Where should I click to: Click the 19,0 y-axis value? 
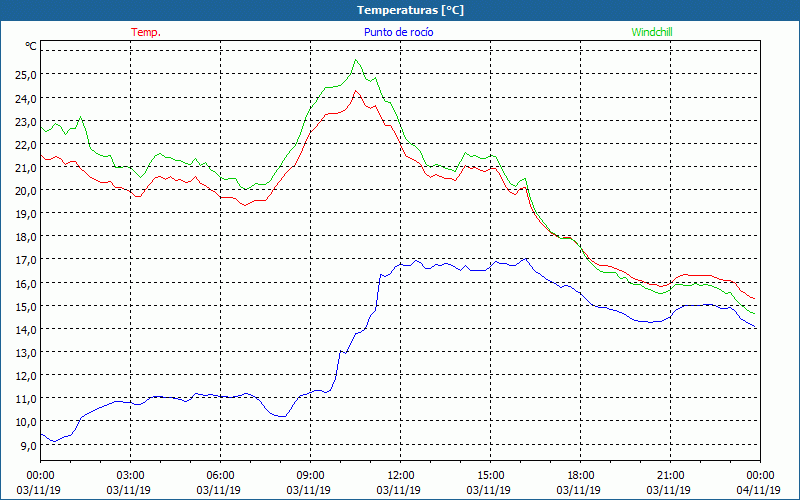tap(26, 214)
